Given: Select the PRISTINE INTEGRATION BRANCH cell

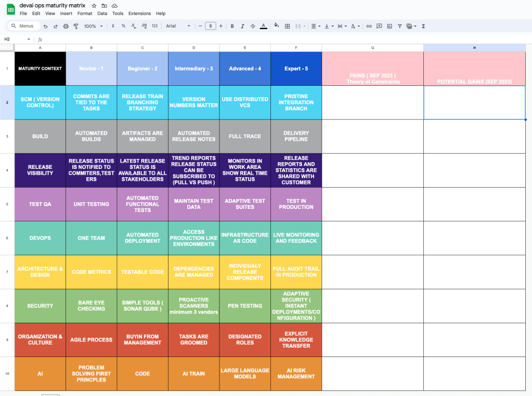Looking at the screenshot, I should [x=296, y=102].
